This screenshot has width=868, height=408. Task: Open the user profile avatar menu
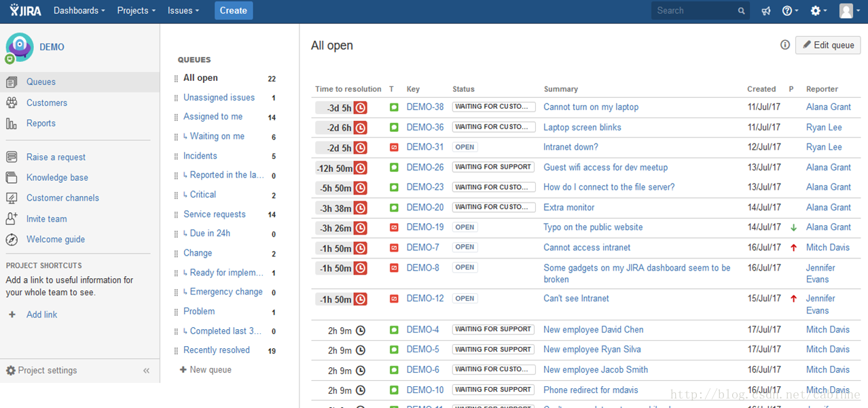(849, 11)
